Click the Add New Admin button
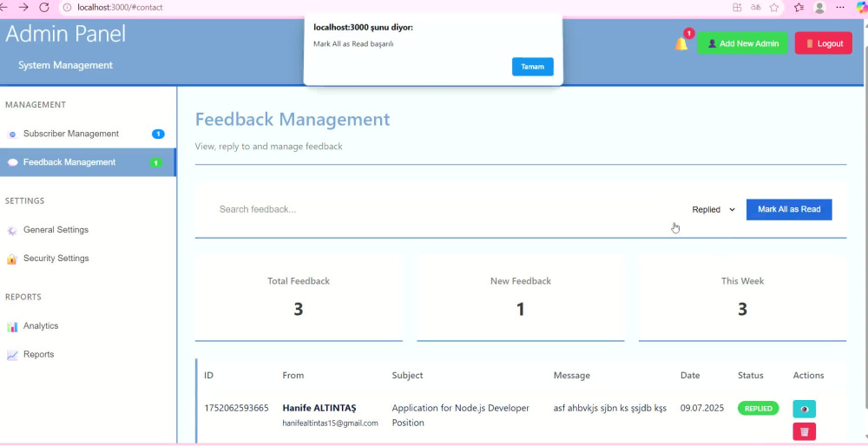Screen dimensions: 868x446 pyautogui.click(x=742, y=43)
